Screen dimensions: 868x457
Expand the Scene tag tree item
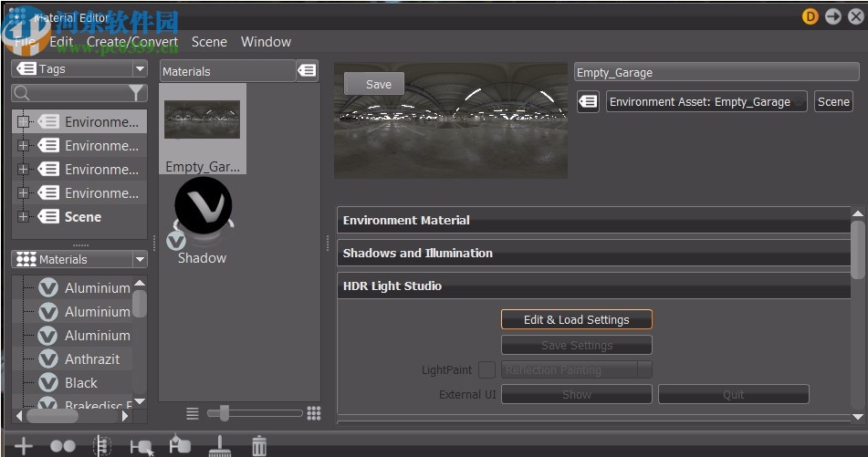click(x=23, y=217)
